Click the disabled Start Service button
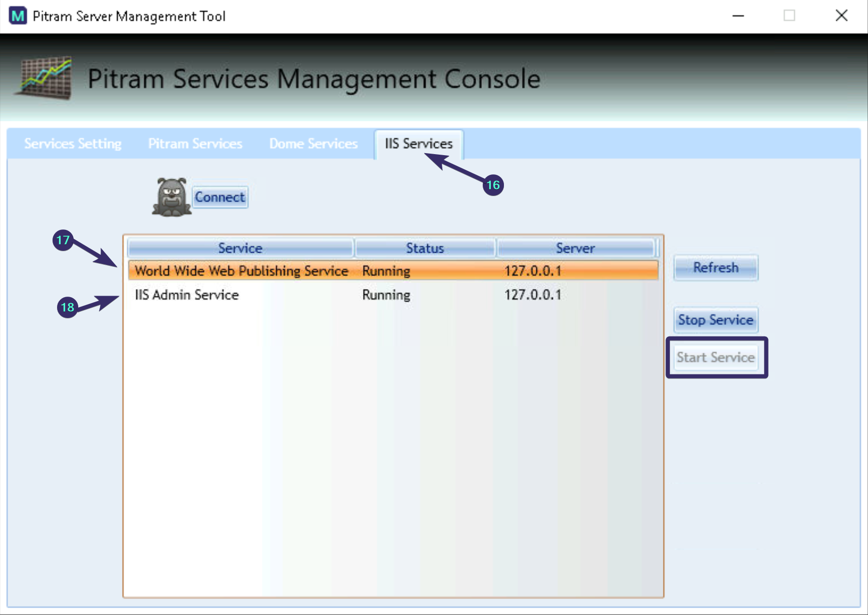The width and height of the screenshot is (868, 615). tap(715, 357)
